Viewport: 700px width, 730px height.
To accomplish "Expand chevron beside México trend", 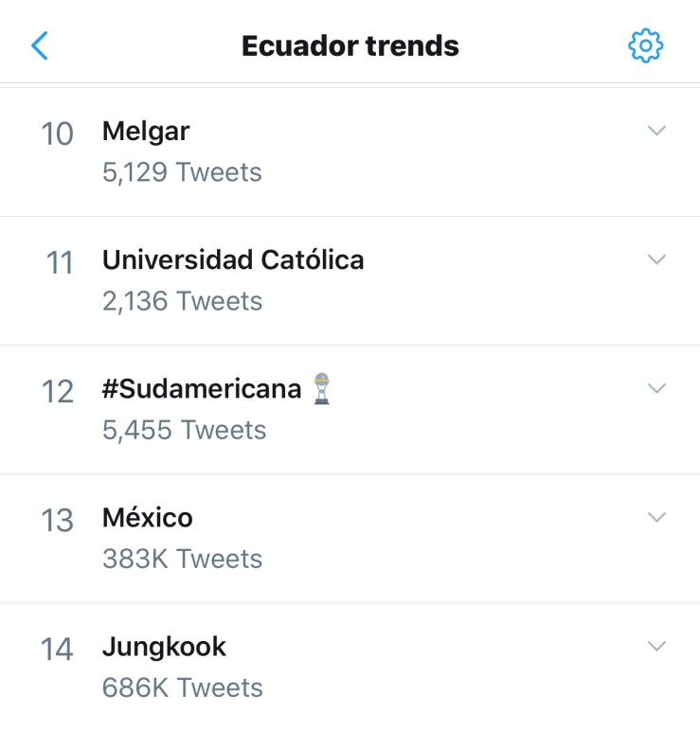I will (x=656, y=517).
